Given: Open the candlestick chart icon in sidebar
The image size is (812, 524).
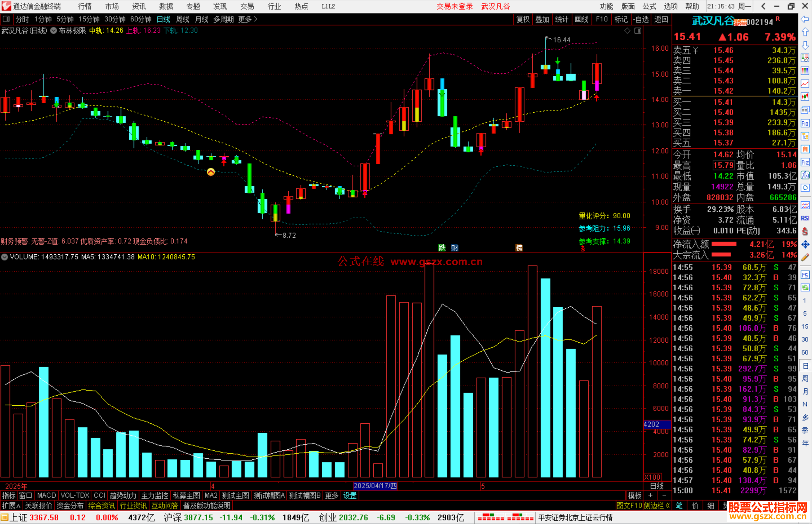Looking at the screenshot, I should point(805,97).
